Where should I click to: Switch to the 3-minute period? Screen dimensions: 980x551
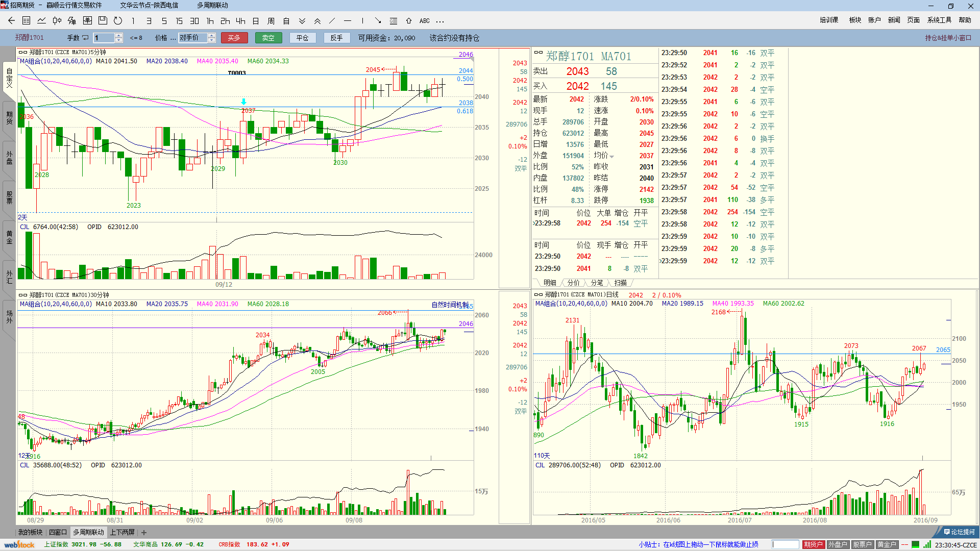pyautogui.click(x=149, y=21)
